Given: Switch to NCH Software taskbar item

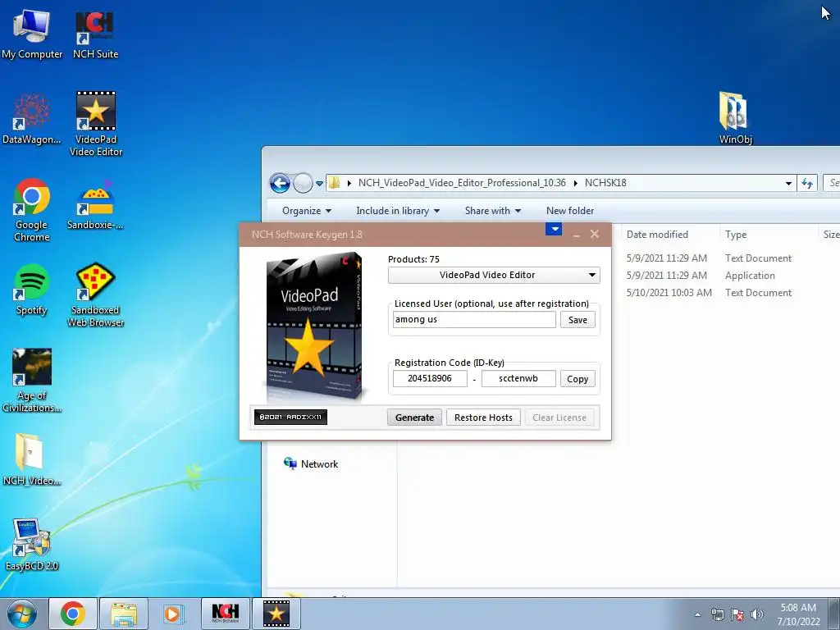Looking at the screenshot, I should point(225,614).
